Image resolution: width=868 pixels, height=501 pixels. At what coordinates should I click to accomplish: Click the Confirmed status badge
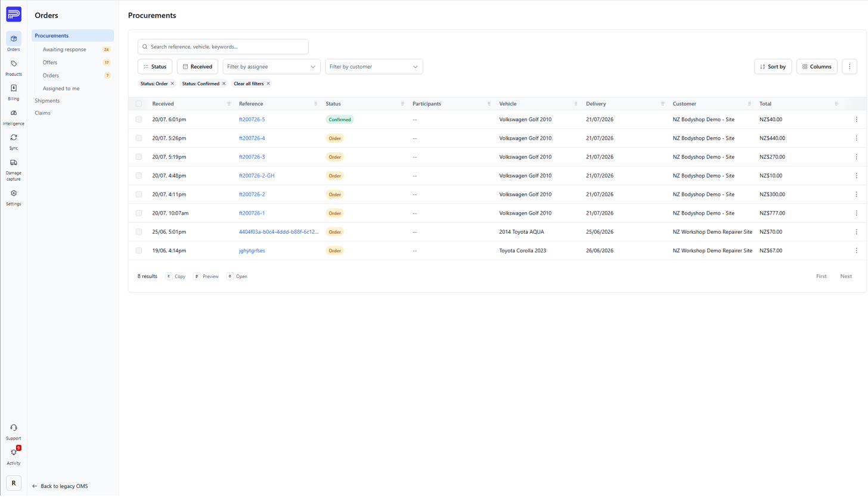339,119
